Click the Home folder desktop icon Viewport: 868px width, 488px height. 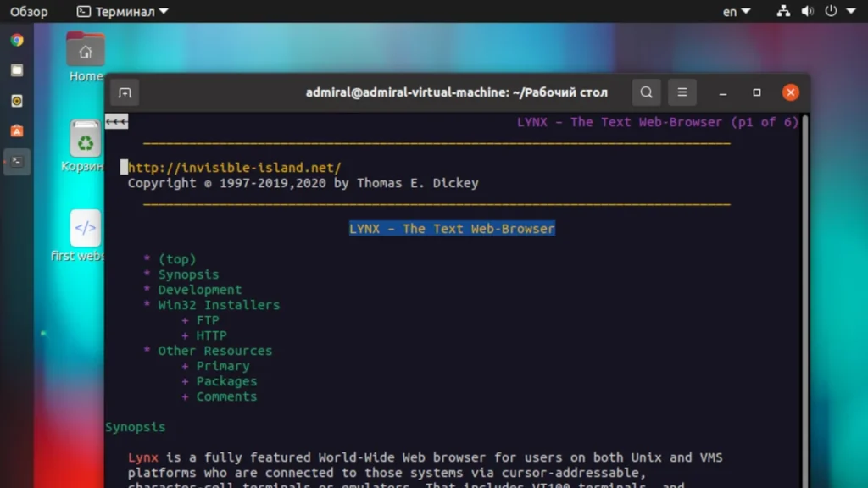pos(86,51)
